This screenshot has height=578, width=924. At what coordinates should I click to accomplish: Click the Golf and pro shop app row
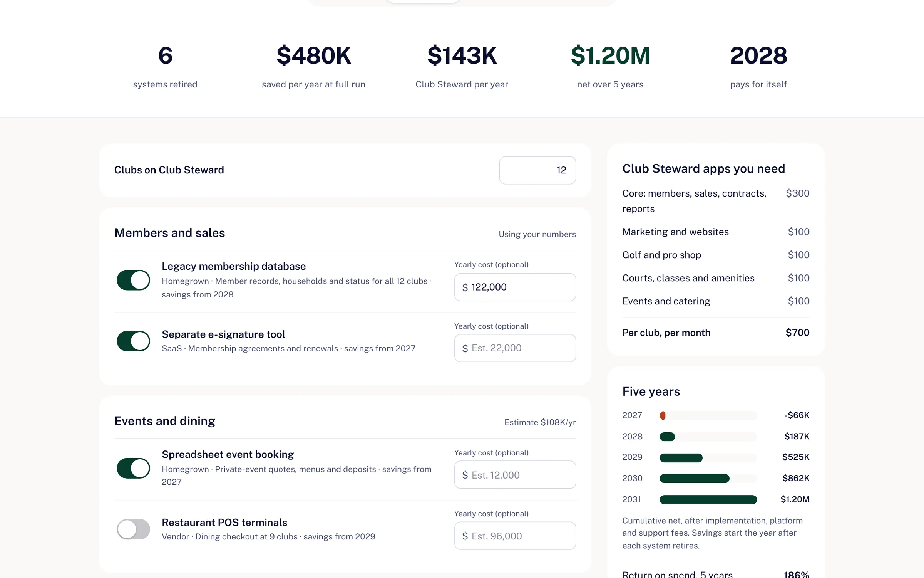click(716, 255)
